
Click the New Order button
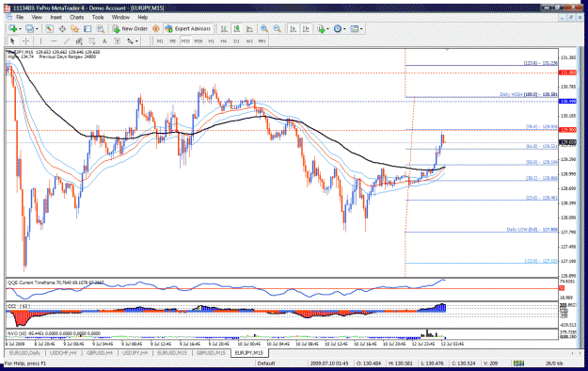[130, 28]
